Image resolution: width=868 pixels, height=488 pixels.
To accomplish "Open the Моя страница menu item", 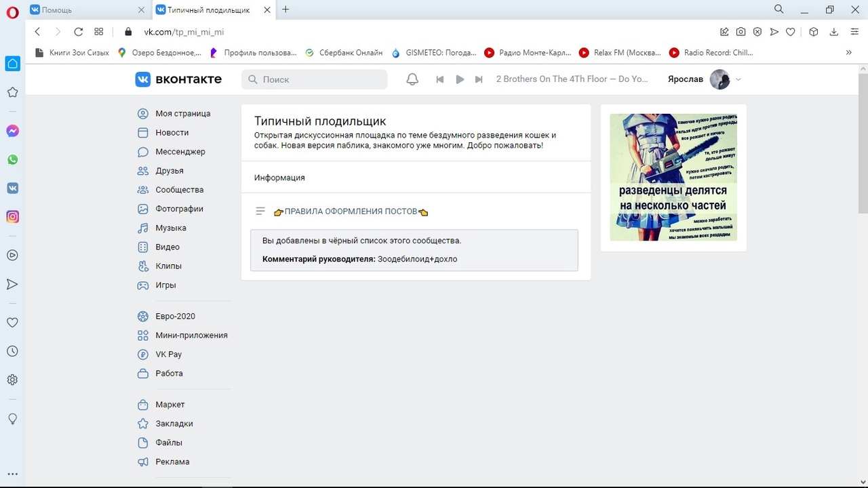I will pyautogui.click(x=183, y=114).
